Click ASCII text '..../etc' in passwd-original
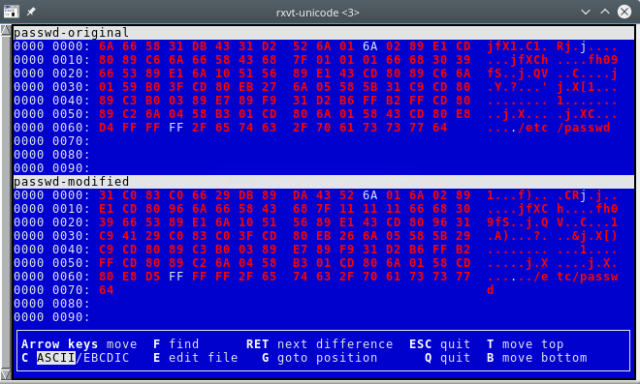This screenshot has width=640, height=384. point(517,128)
